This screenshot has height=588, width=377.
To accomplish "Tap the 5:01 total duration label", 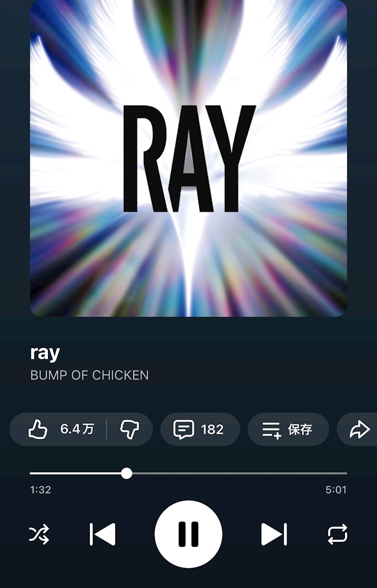I will [x=336, y=490].
